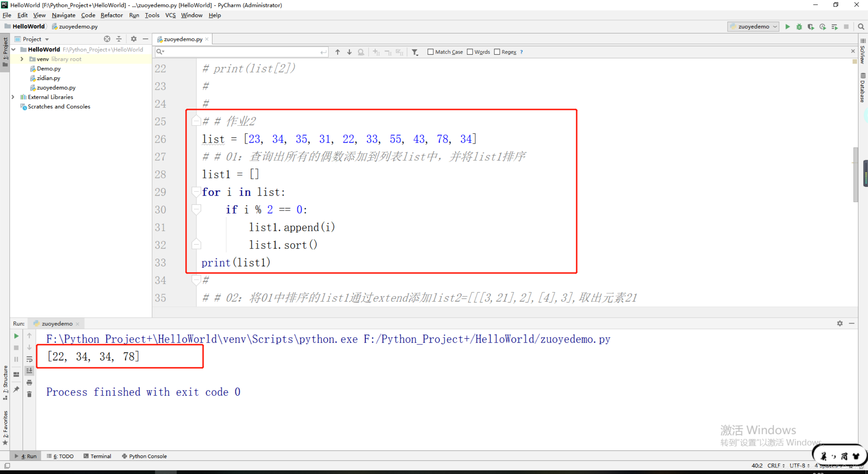
Task: Open Project panel settings gear
Action: (x=133, y=39)
